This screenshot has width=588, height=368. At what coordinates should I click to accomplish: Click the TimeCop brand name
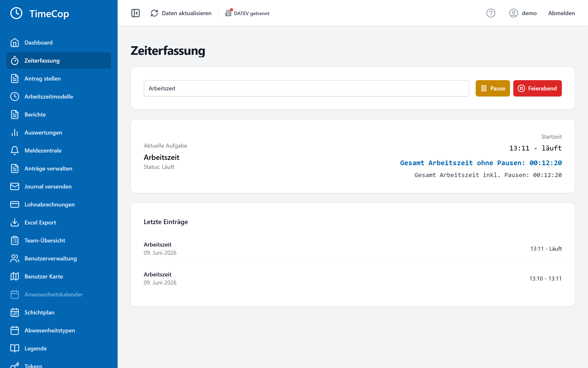tap(49, 14)
